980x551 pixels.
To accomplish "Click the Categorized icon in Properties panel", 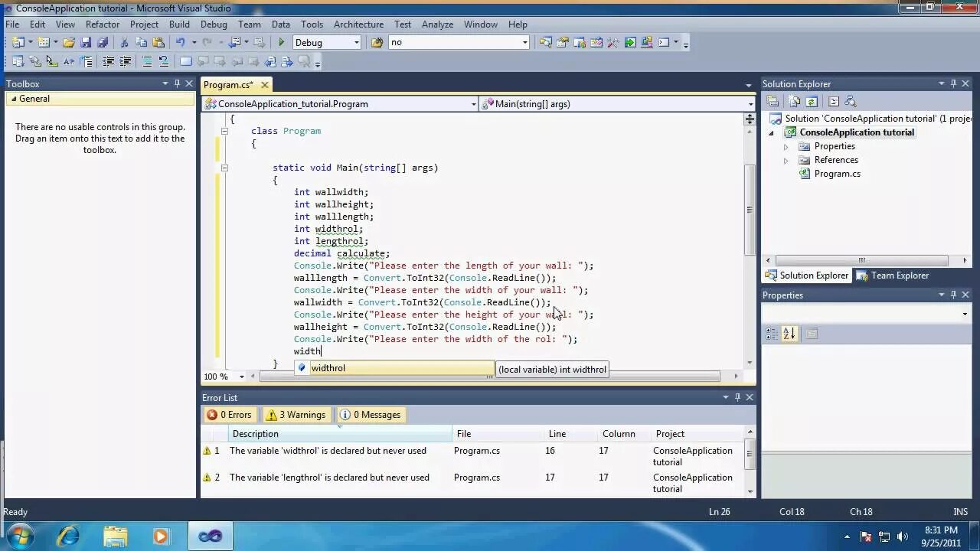I will [x=771, y=334].
